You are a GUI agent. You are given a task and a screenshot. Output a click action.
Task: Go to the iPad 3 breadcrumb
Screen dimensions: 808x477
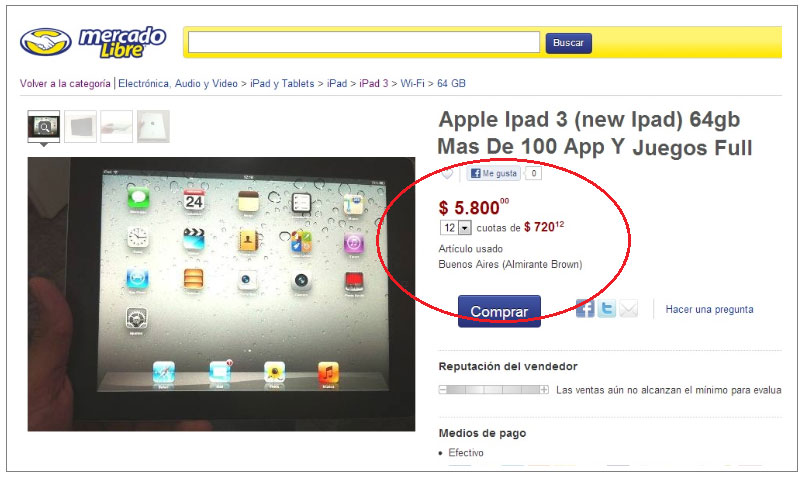pyautogui.click(x=374, y=83)
